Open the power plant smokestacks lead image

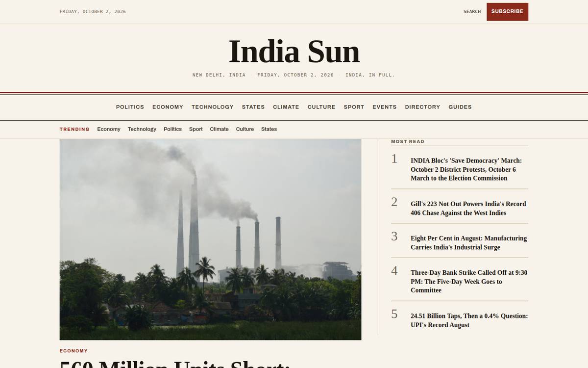[x=210, y=239]
